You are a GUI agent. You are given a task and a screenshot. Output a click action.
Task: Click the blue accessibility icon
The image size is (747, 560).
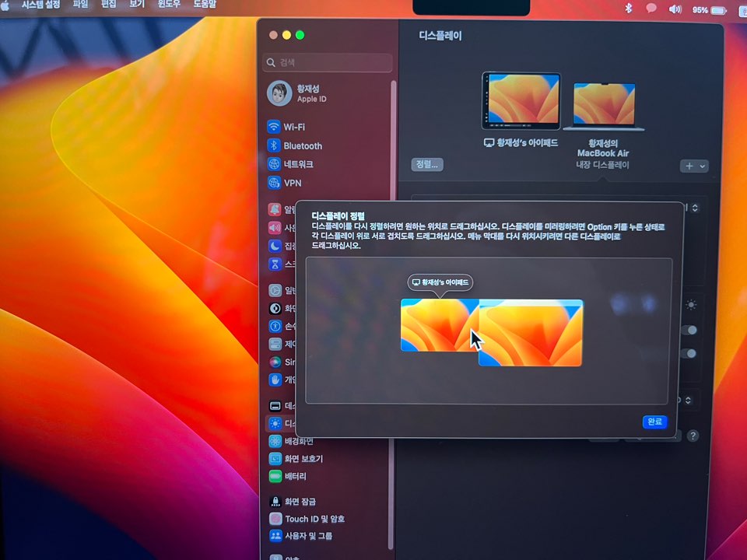[275, 326]
